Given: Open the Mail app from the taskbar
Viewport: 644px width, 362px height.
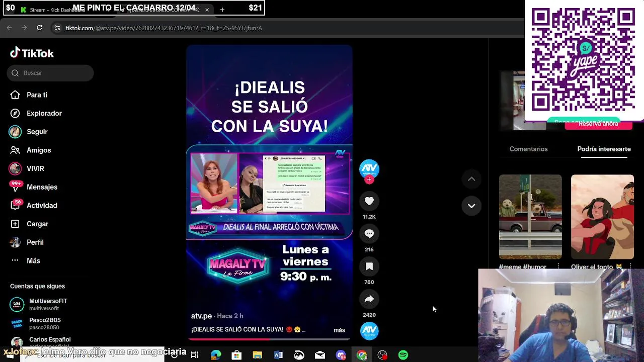Looking at the screenshot, I should click(320, 355).
